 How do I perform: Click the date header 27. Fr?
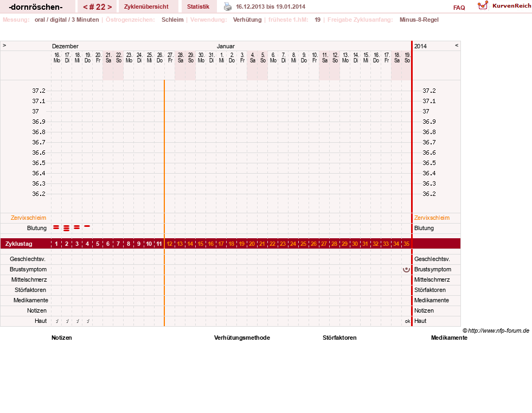(170, 58)
